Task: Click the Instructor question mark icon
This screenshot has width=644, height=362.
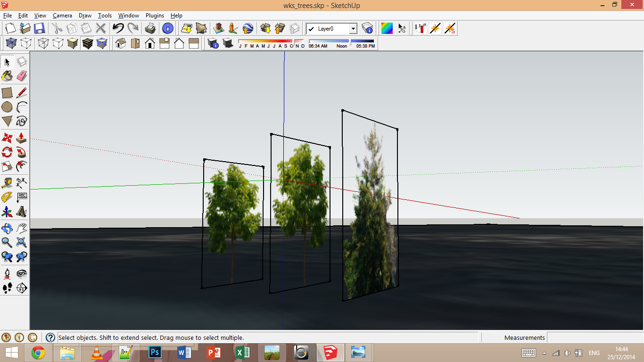Action: (x=50, y=337)
